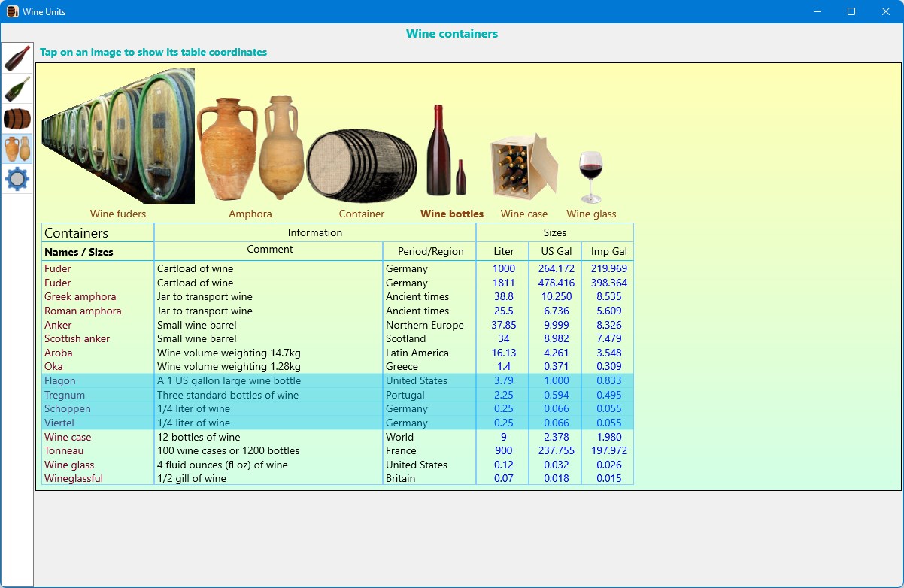
Task: Click the '237.755' US Gal value
Action: [557, 450]
